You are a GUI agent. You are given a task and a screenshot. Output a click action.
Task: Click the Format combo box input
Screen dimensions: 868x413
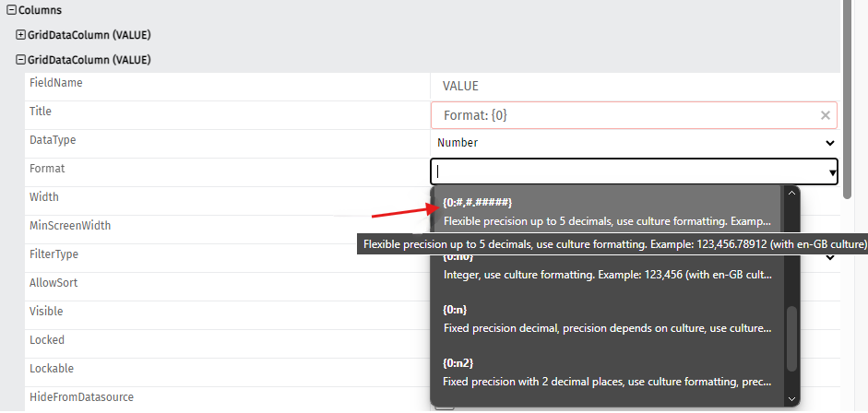coord(627,171)
